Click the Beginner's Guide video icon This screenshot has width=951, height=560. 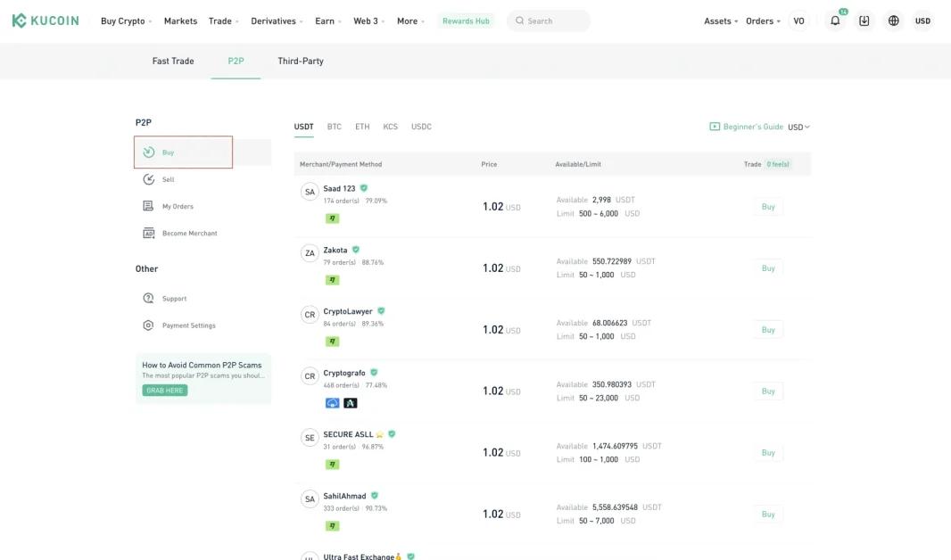pos(715,127)
